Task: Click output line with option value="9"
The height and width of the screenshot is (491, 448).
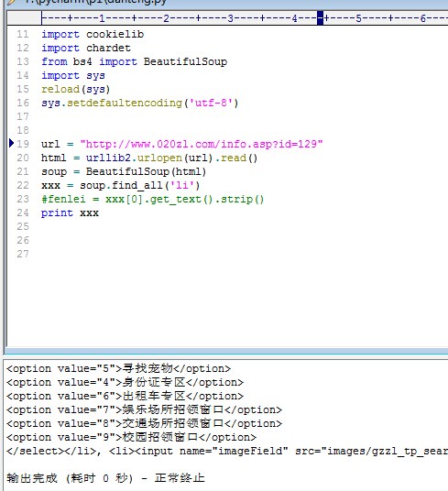Action: click(x=132, y=438)
